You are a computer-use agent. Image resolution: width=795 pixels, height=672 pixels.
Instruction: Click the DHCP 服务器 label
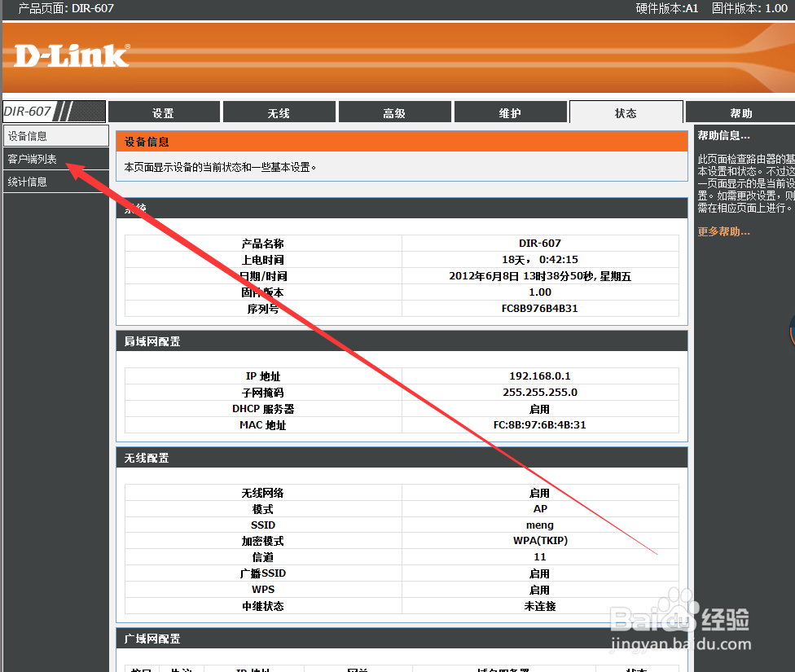click(x=263, y=409)
